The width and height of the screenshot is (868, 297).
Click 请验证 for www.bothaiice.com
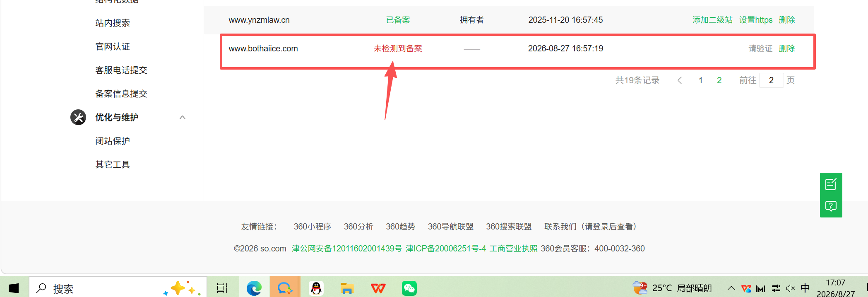pos(760,48)
